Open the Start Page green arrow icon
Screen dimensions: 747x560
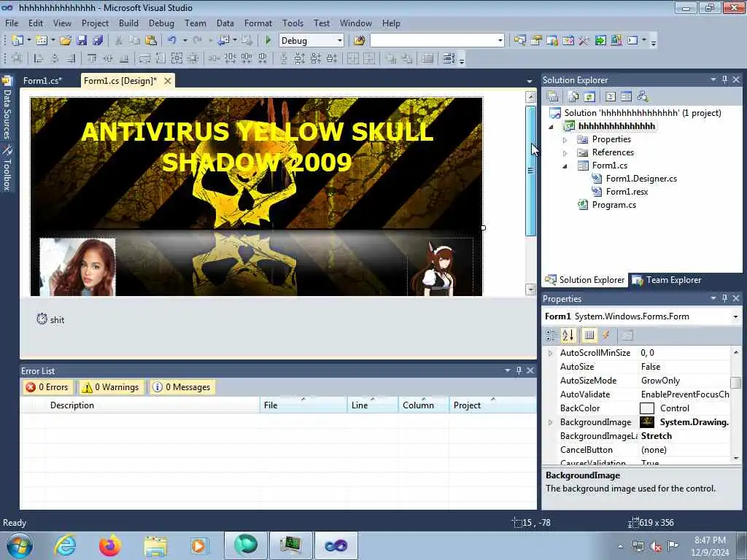click(600, 41)
